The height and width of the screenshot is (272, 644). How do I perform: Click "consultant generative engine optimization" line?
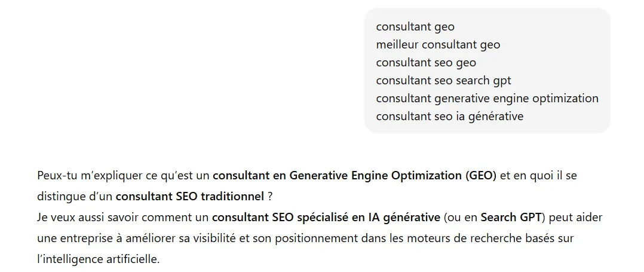[x=487, y=99]
